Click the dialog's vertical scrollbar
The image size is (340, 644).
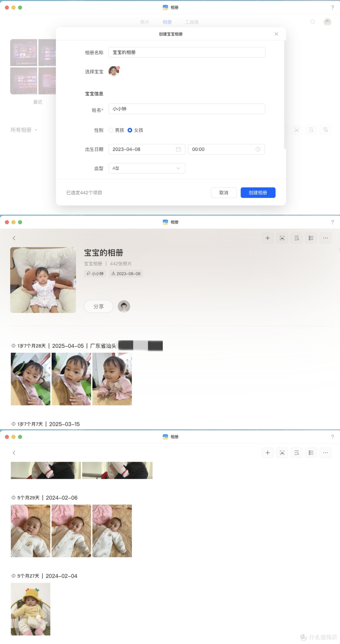coord(285,94)
